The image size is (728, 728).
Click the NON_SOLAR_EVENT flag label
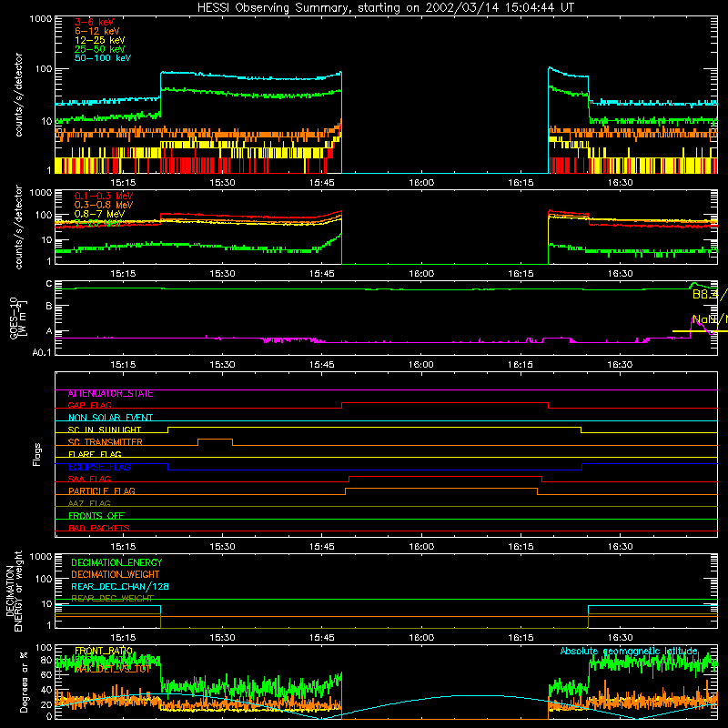point(110,418)
